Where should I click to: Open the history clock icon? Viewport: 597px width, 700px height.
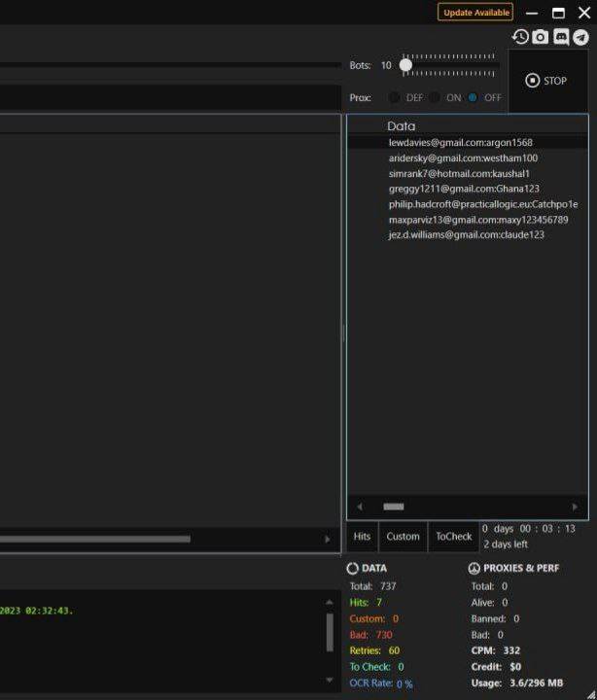520,37
